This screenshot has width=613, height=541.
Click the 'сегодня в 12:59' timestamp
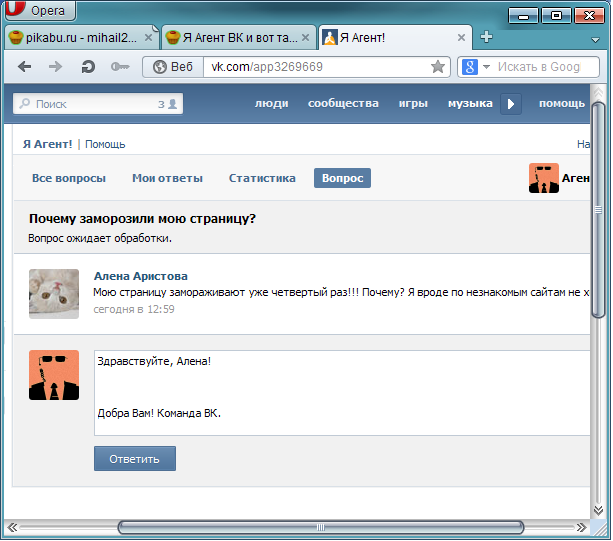point(134,309)
